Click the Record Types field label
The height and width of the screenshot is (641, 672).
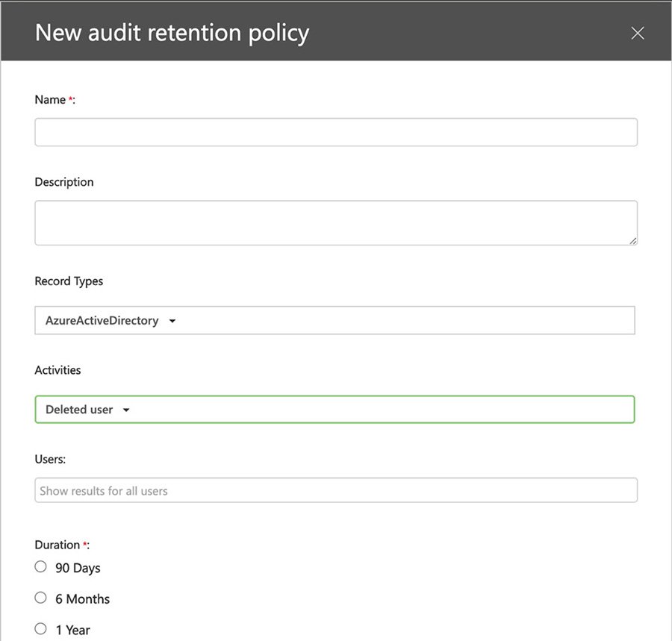point(69,281)
